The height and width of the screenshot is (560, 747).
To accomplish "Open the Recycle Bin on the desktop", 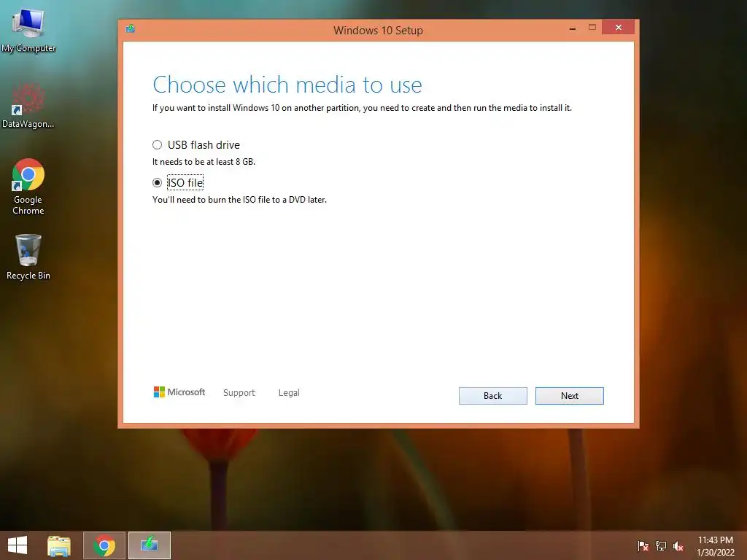I will click(x=28, y=257).
